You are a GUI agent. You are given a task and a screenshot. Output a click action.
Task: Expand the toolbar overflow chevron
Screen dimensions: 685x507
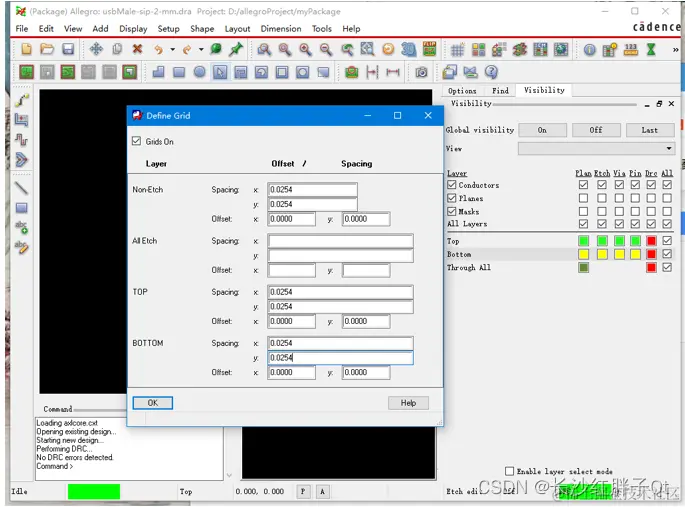(675, 50)
